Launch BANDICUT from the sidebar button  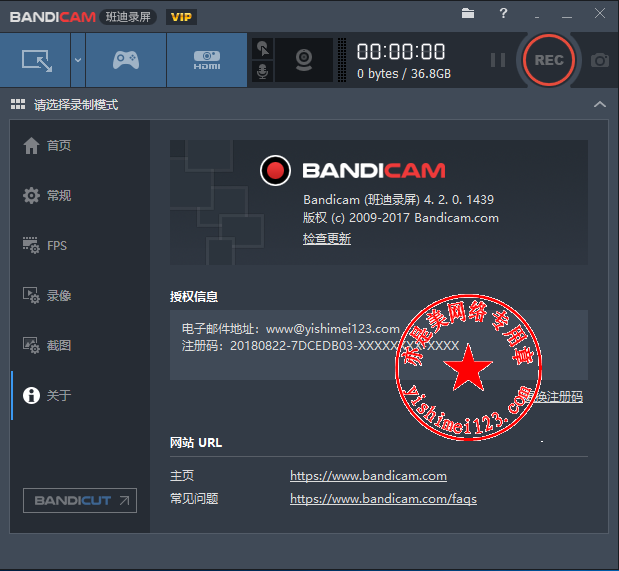80,500
